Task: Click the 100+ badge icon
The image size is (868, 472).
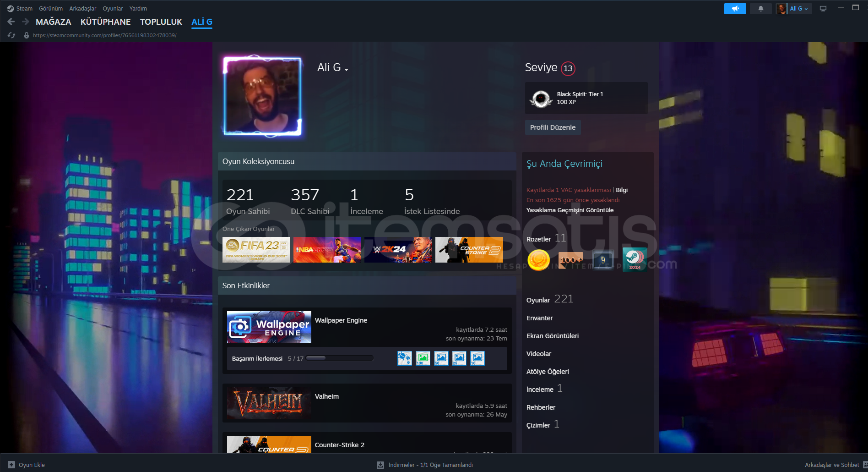Action: click(571, 260)
